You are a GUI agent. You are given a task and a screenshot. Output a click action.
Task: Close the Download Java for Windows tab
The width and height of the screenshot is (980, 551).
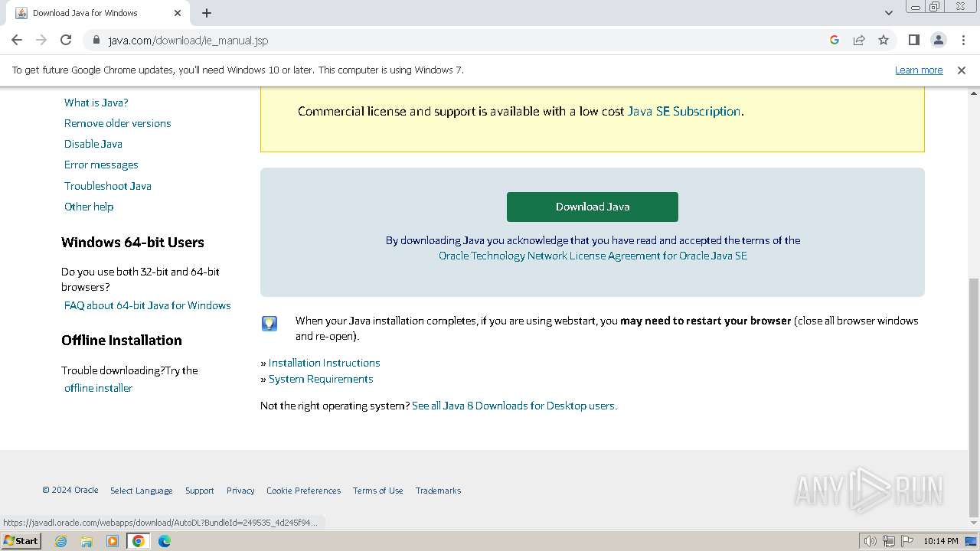pos(178,13)
